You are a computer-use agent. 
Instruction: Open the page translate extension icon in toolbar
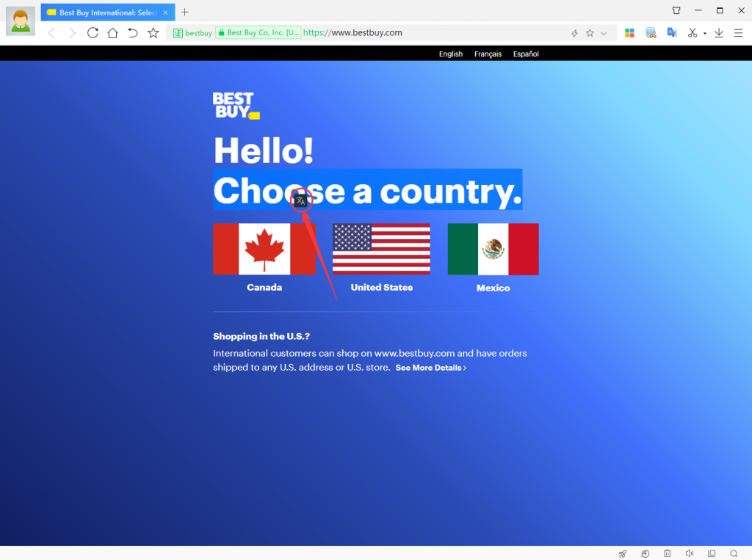[x=672, y=32]
